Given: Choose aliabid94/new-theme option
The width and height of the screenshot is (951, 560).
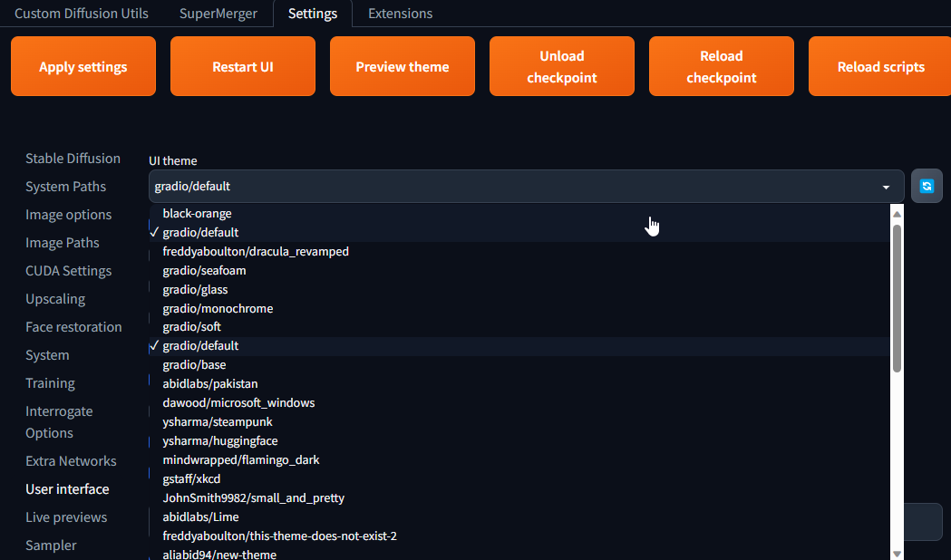Looking at the screenshot, I should point(519,554).
